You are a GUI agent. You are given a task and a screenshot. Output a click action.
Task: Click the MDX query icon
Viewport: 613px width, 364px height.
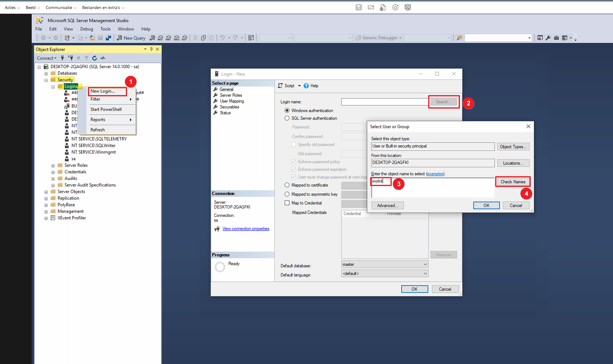pos(161,38)
